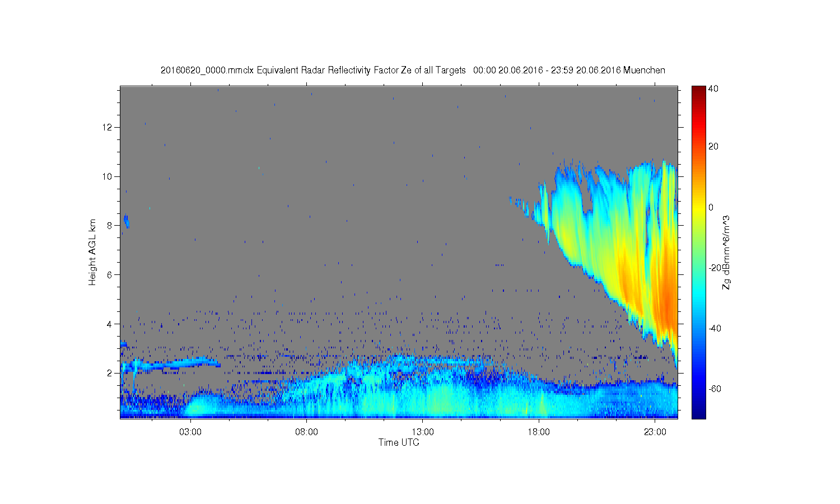Click the height tick label 12
The width and height of the screenshot is (840, 504).
[108, 127]
